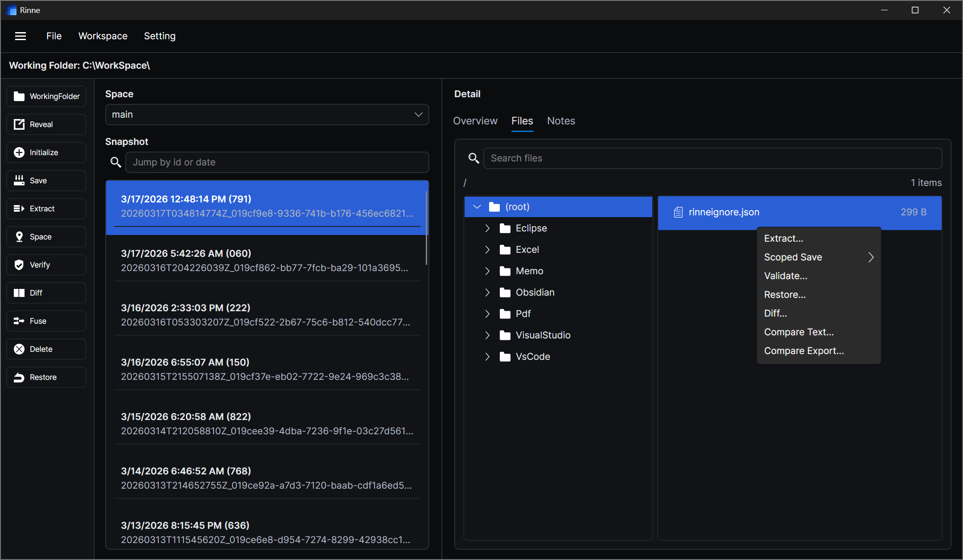Switch to the Notes tab
Screen dimensions: 963x560
click(x=561, y=121)
